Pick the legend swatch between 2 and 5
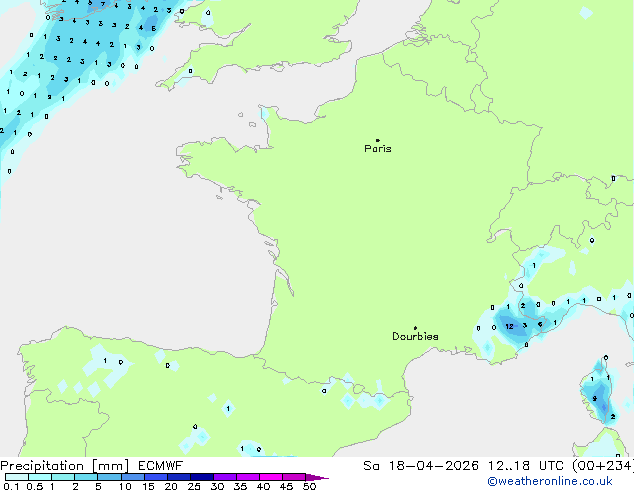 (x=86, y=477)
